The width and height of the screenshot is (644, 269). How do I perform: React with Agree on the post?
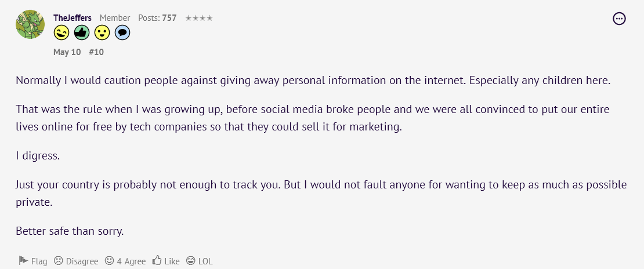pyautogui.click(x=125, y=261)
